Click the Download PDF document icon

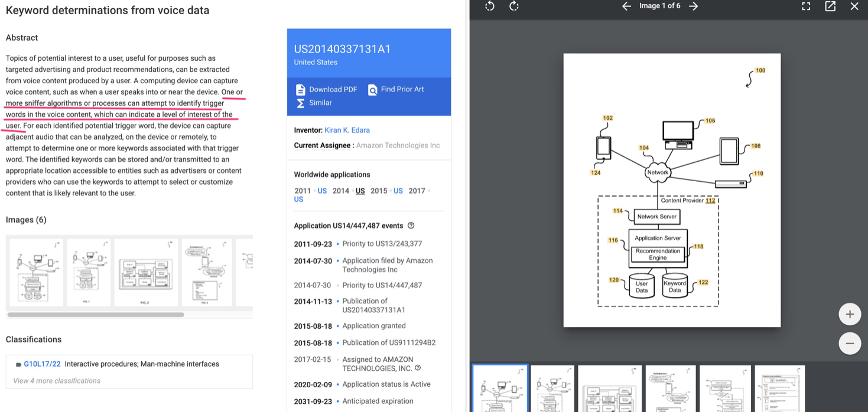click(300, 90)
